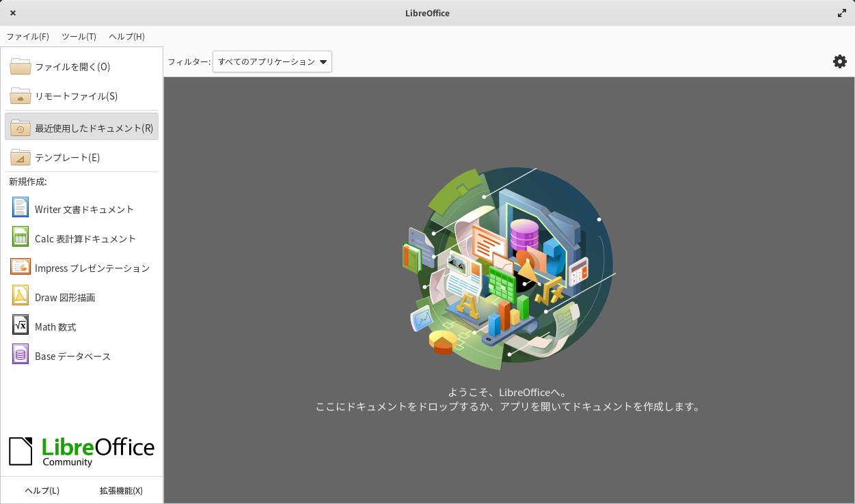
Task: Open the ツール(T) menu
Action: 79,37
